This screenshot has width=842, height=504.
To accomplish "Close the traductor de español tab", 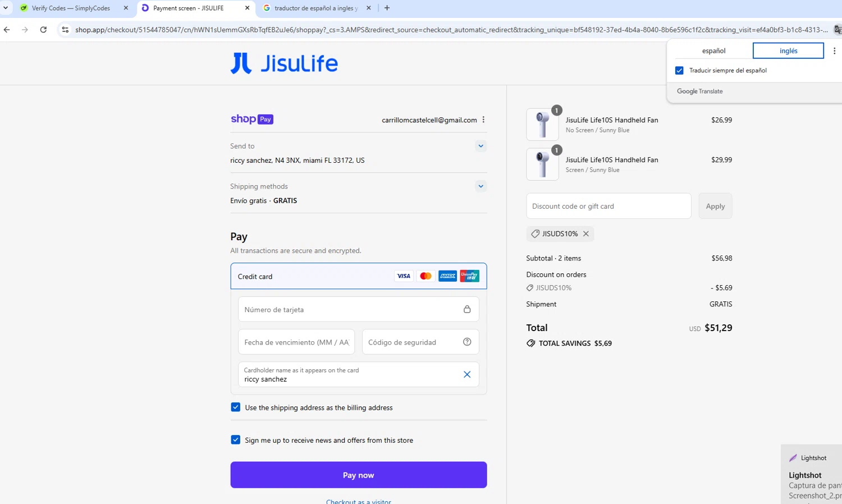I will pyautogui.click(x=368, y=8).
